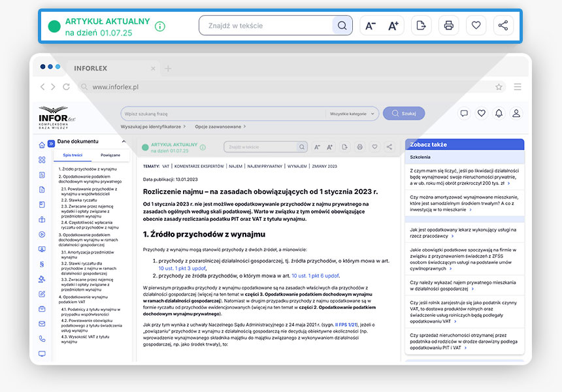Switch to the Powiązane tab

[110, 155]
